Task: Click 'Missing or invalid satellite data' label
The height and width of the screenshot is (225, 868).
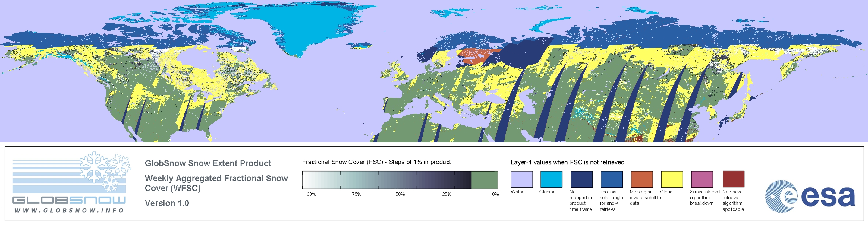Action: pos(645,197)
